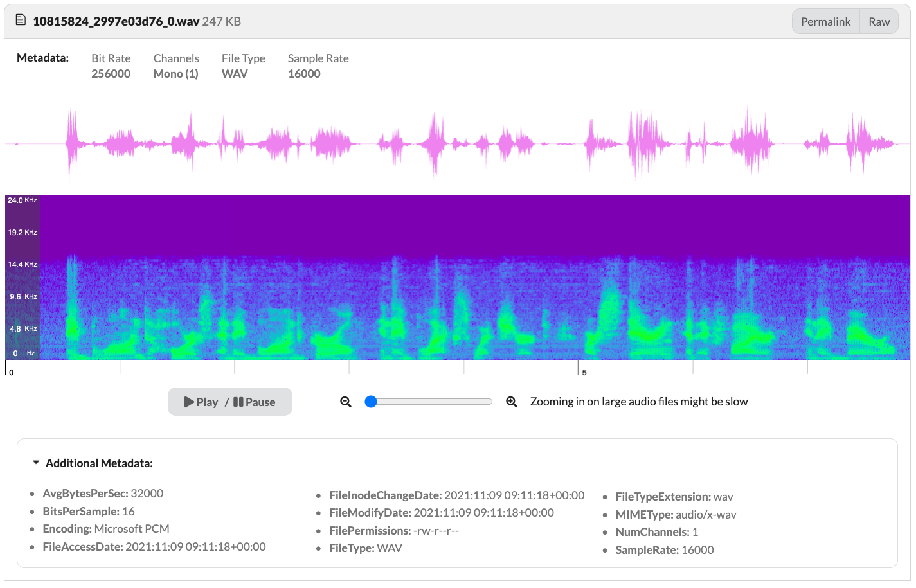Click the Channels value Mono (1)
The width and height of the screenshot is (916, 588).
point(175,74)
